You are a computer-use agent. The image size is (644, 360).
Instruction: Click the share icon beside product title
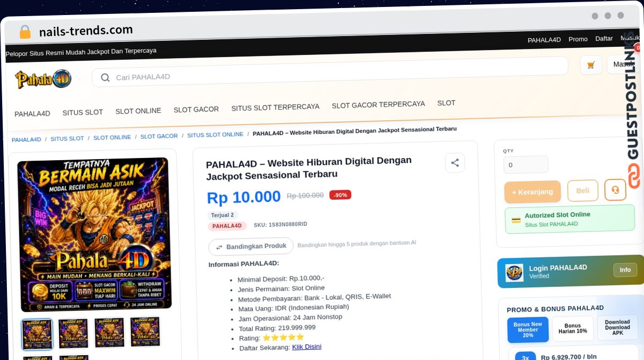455,162
